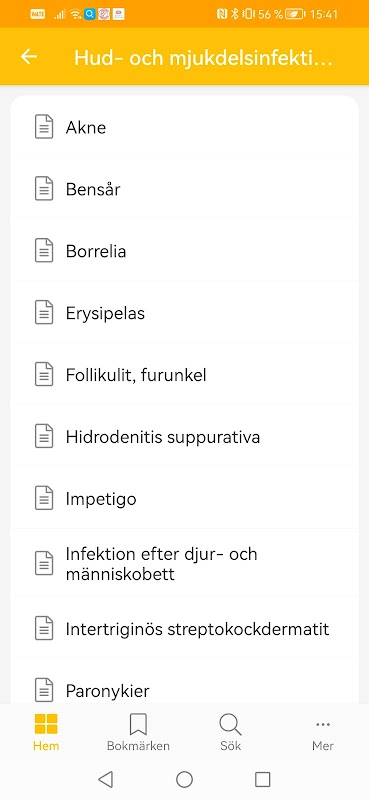369x800 pixels.
Task: Open the Mer three-dots menu
Action: (x=323, y=733)
